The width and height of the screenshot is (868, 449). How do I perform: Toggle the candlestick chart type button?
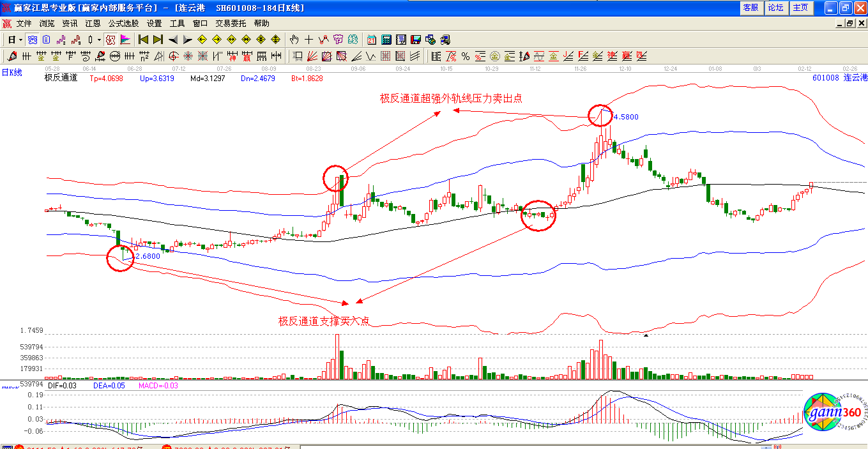point(90,40)
